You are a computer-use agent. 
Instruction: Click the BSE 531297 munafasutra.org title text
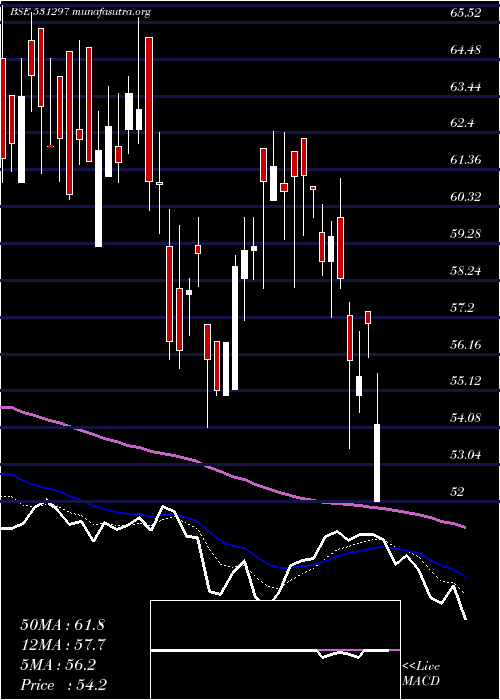click(80, 12)
